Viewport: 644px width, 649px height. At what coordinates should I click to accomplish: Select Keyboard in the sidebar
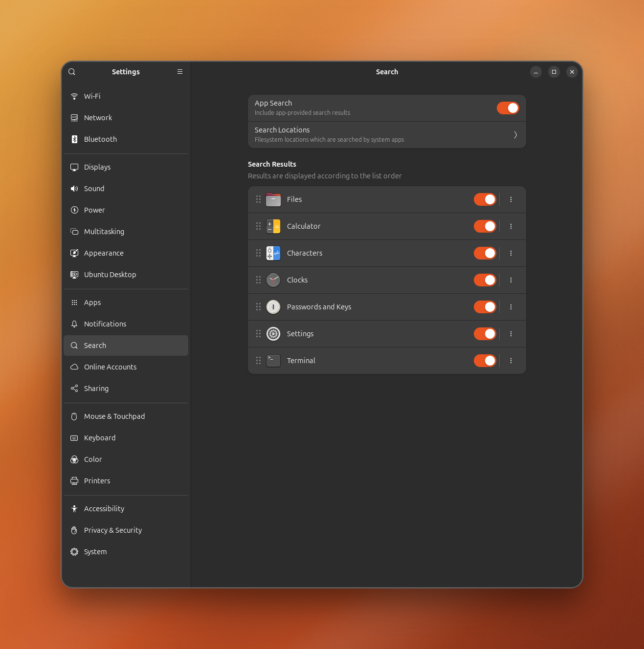(x=126, y=438)
